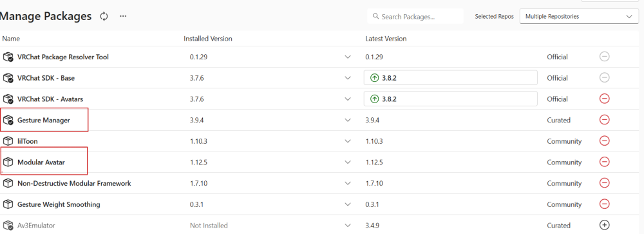Expand version list for VRChat SDK - Base

coord(348,78)
